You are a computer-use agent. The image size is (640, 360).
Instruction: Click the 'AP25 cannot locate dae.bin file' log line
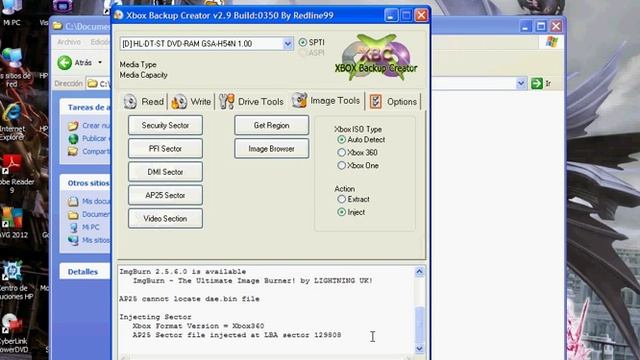189,299
